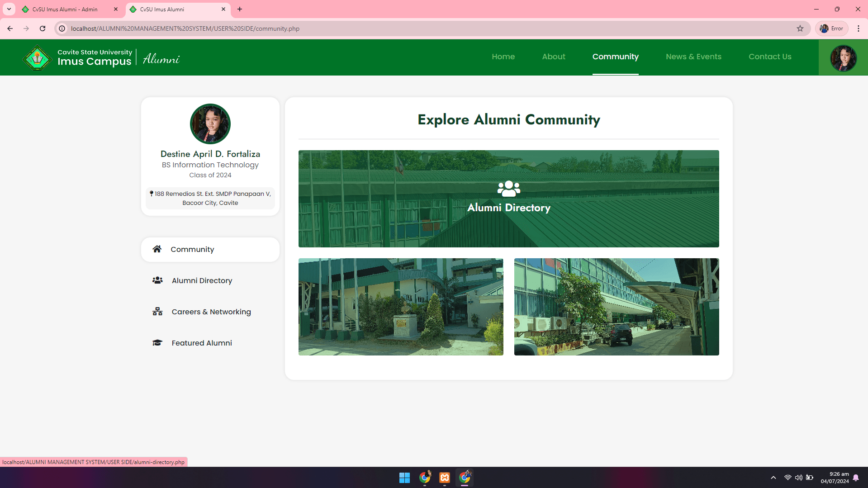The height and width of the screenshot is (488, 868).
Task: Navigate to News & Events
Action: (x=693, y=57)
